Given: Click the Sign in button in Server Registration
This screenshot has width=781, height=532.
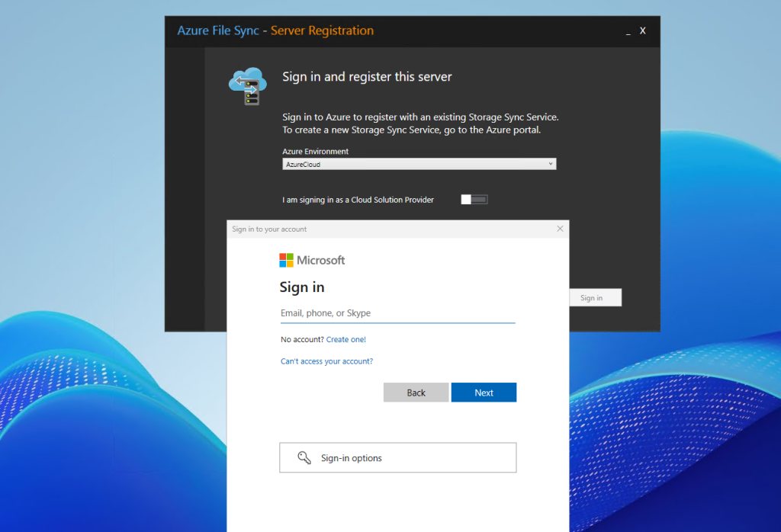Looking at the screenshot, I should pos(595,297).
